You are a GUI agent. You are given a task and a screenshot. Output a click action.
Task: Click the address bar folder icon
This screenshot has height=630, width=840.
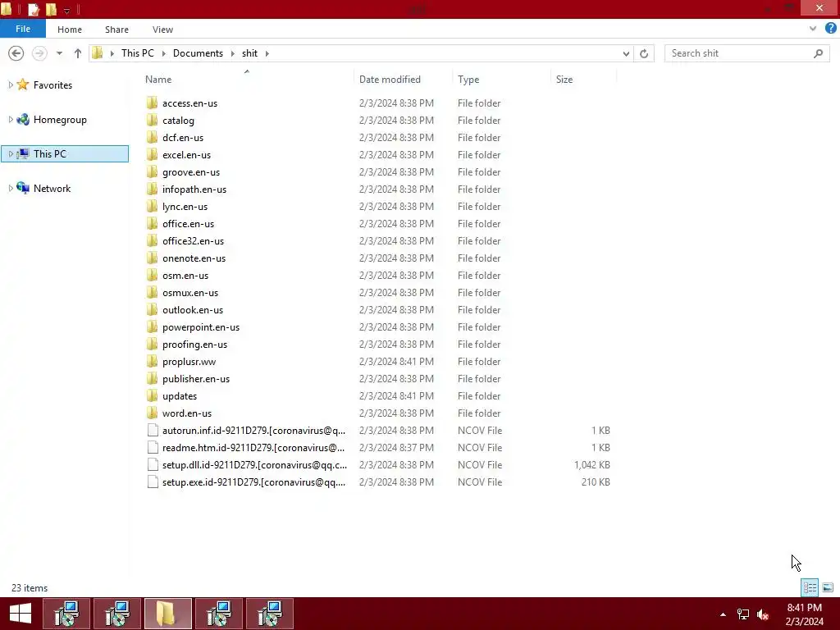[98, 53]
